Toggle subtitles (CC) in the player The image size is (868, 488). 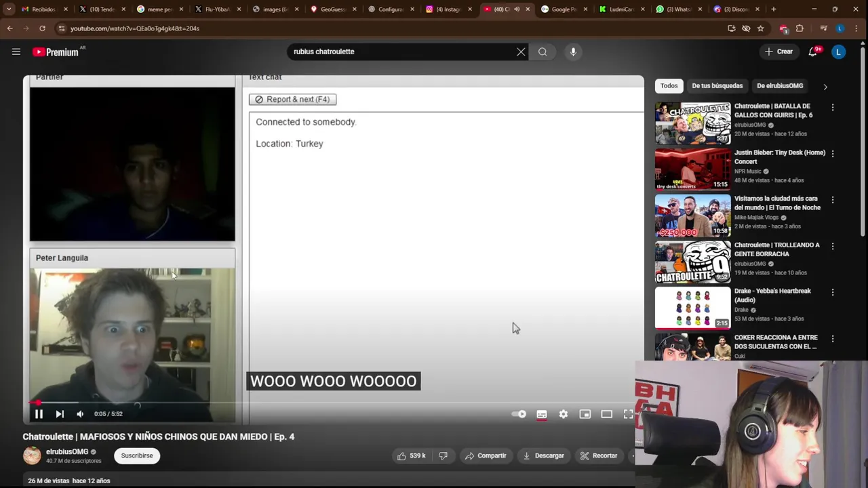(542, 414)
